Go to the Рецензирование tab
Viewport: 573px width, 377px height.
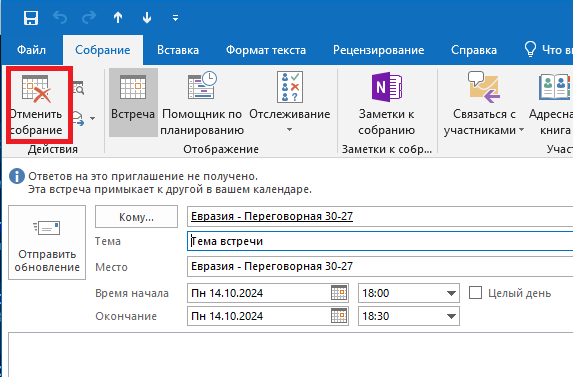click(379, 50)
